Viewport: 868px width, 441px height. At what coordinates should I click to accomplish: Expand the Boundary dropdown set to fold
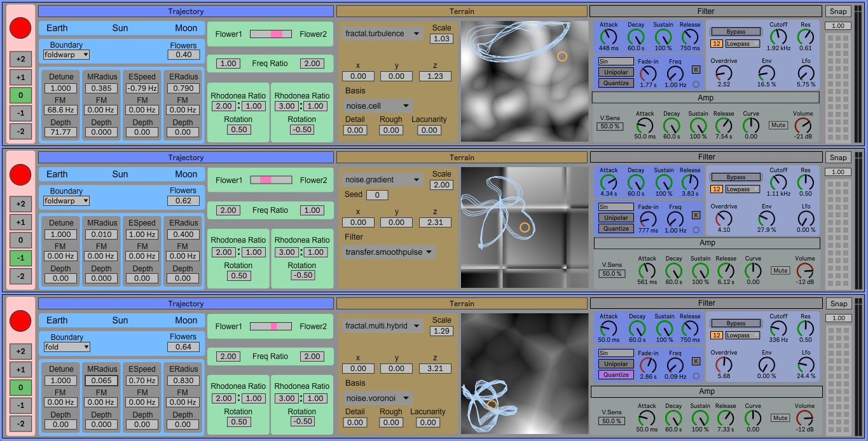click(66, 347)
